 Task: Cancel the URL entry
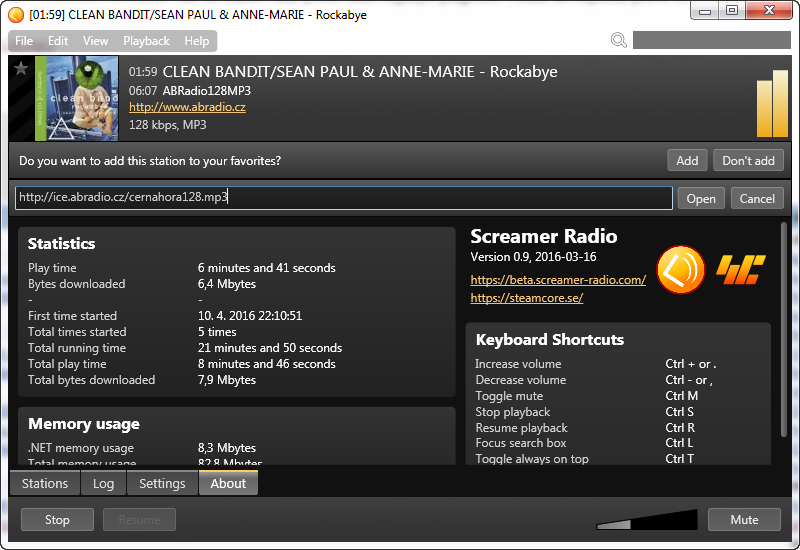click(x=757, y=198)
